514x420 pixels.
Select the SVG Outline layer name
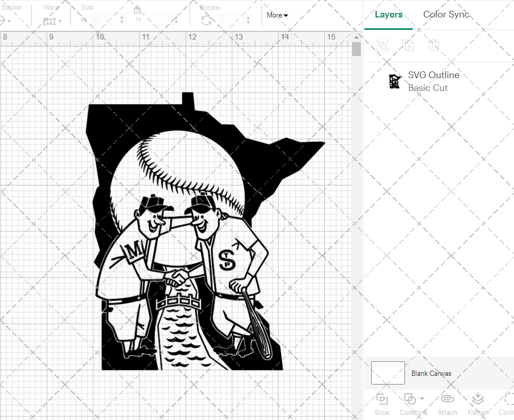click(x=433, y=75)
